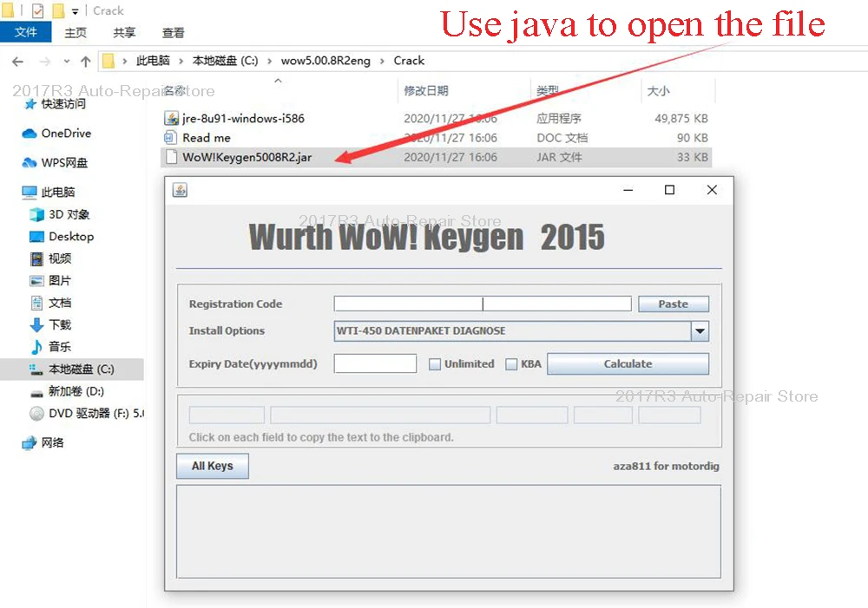Copy the first generated key field
This screenshot has height=608, width=868.
pyautogui.click(x=227, y=415)
